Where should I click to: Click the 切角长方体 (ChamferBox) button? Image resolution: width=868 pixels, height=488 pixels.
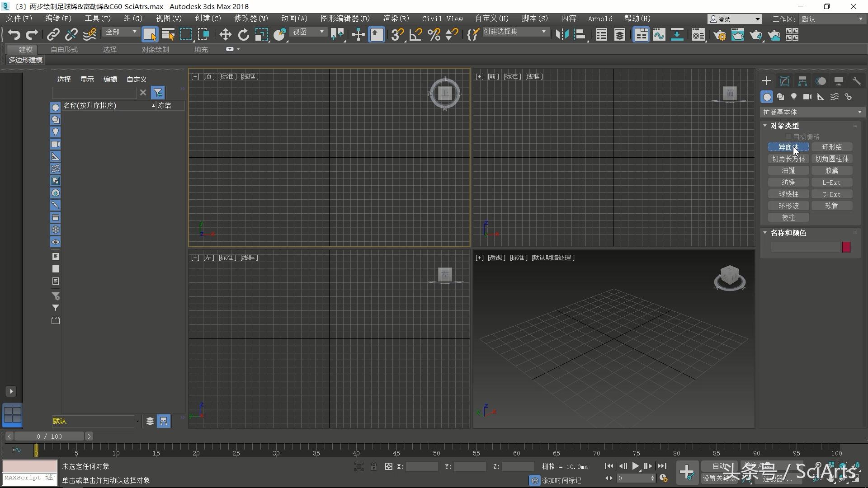(788, 159)
